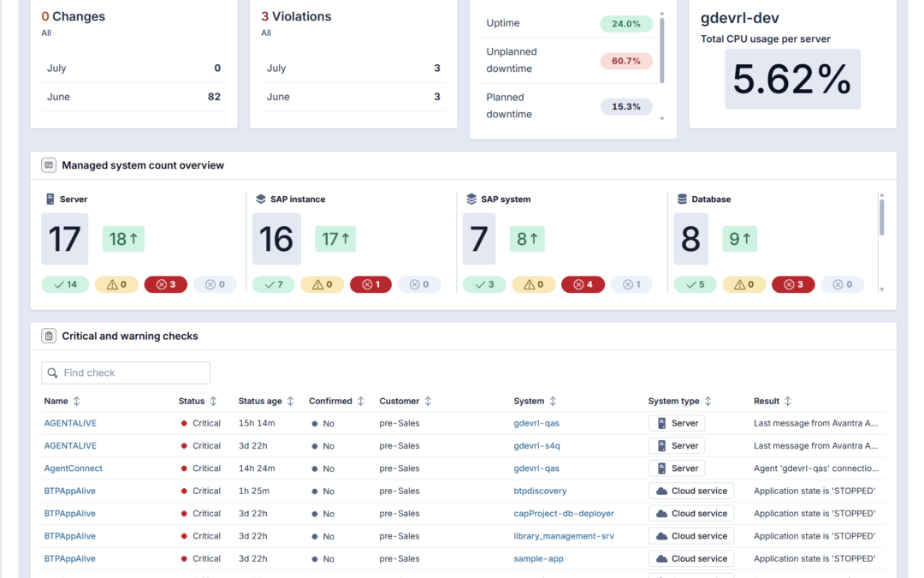
Task: Open the BTPAppAlive check for btpdiscovery
Action: pos(69,491)
